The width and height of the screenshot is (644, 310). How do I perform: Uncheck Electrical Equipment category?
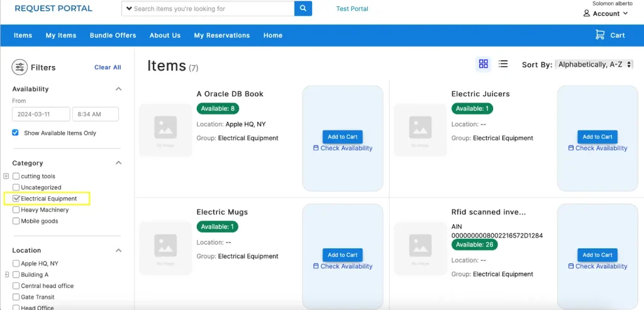pyautogui.click(x=16, y=198)
